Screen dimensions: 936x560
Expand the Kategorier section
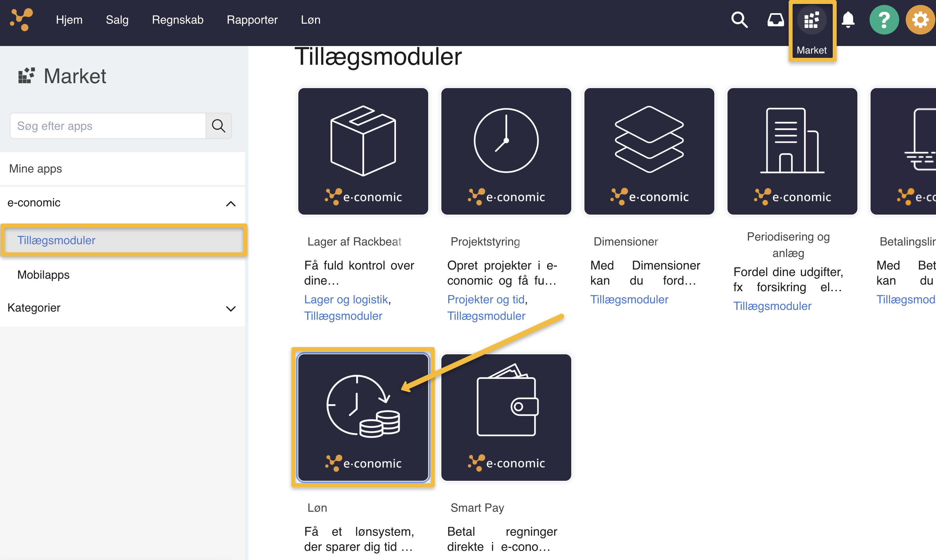[230, 308]
